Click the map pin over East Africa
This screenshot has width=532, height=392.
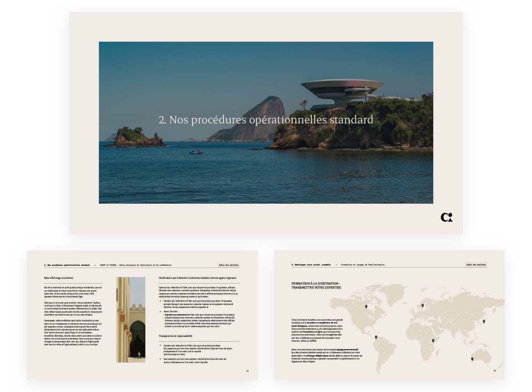433,340
